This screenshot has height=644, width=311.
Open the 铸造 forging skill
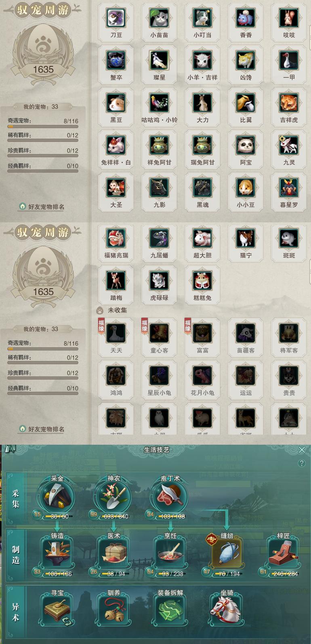point(57,554)
